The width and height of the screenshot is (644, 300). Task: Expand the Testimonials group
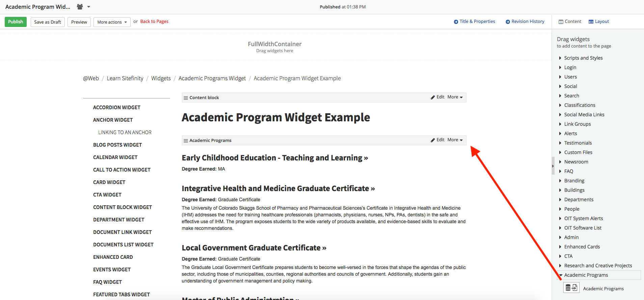point(578,143)
